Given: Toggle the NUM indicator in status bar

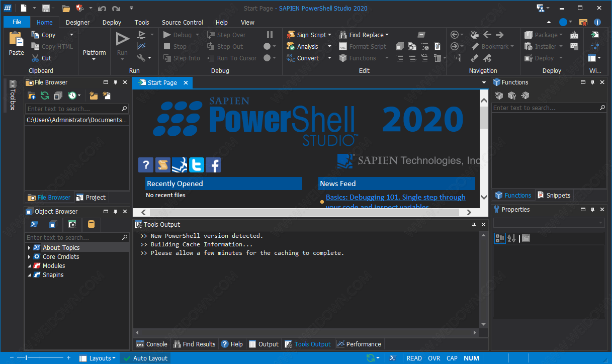Looking at the screenshot, I should (471, 358).
